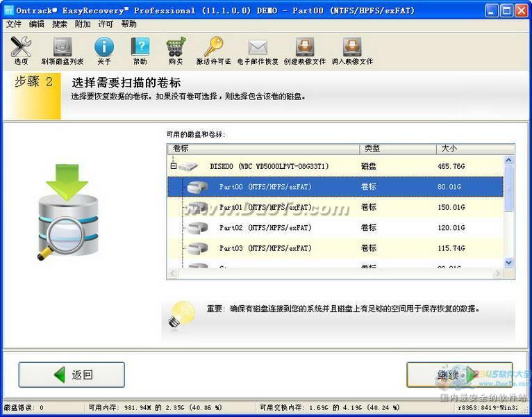Viewport: 532px width, 417px height.
Task: Open the 附加 menu
Action: tap(83, 24)
